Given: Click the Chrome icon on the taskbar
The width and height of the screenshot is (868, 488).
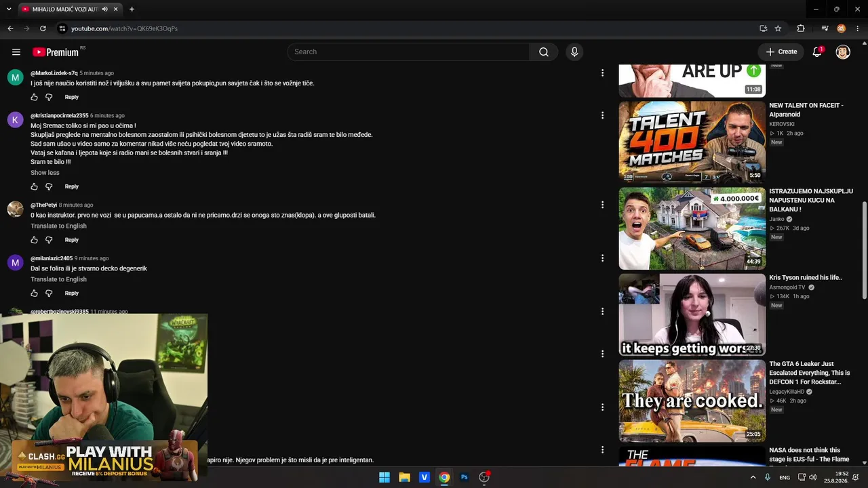Looking at the screenshot, I should tap(444, 477).
